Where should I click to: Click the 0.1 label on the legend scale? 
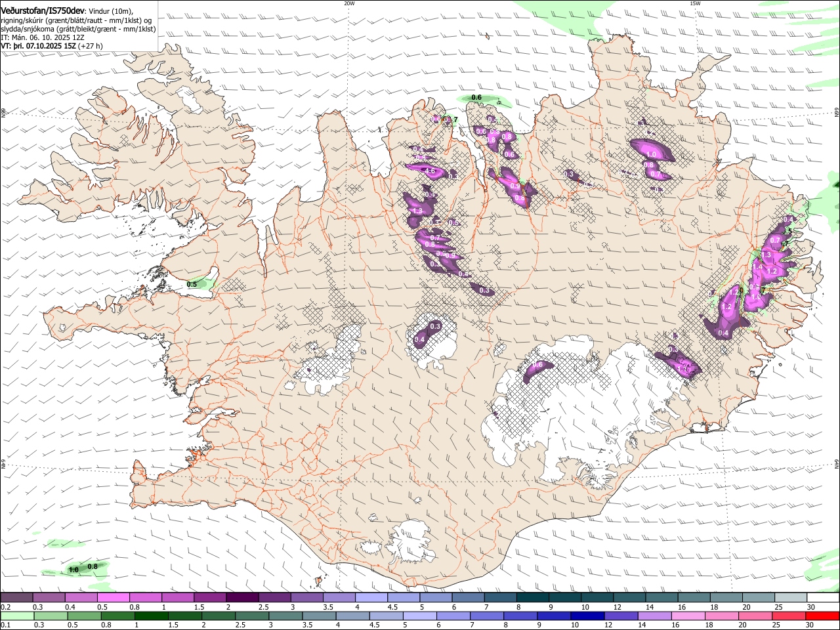click(x=5, y=624)
